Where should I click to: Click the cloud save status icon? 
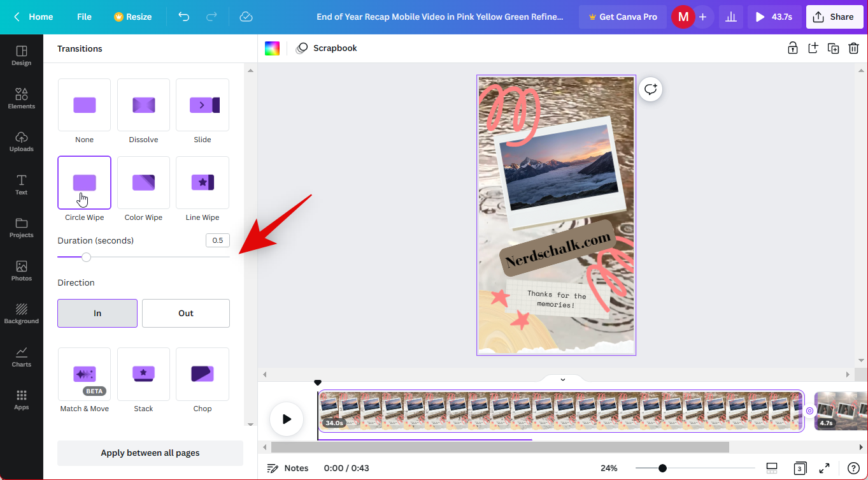(x=246, y=17)
